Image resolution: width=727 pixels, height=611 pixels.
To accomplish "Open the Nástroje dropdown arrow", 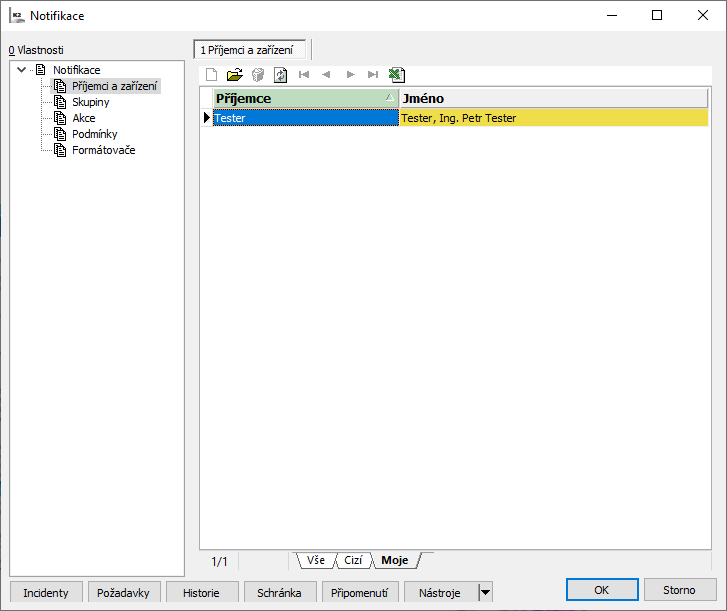I will pos(485,592).
